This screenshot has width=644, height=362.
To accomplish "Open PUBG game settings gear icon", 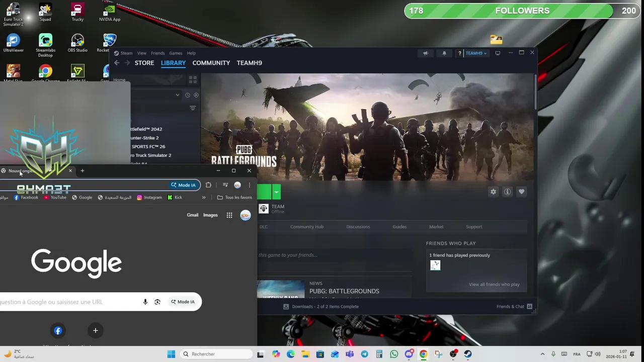I will [493, 192].
